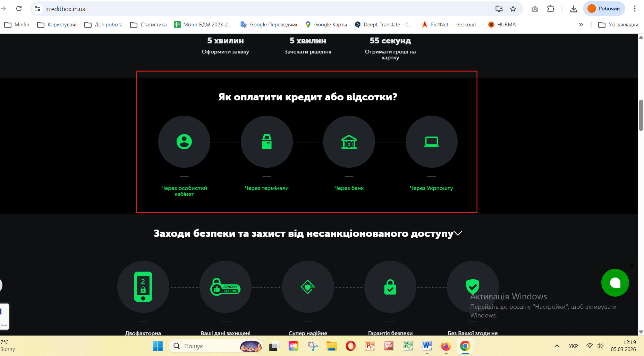
Task: Click the green shield checkmark icon
Action: tap(473, 287)
